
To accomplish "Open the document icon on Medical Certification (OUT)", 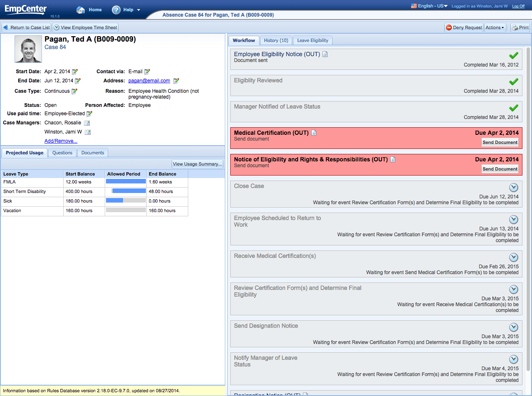I will [x=314, y=132].
